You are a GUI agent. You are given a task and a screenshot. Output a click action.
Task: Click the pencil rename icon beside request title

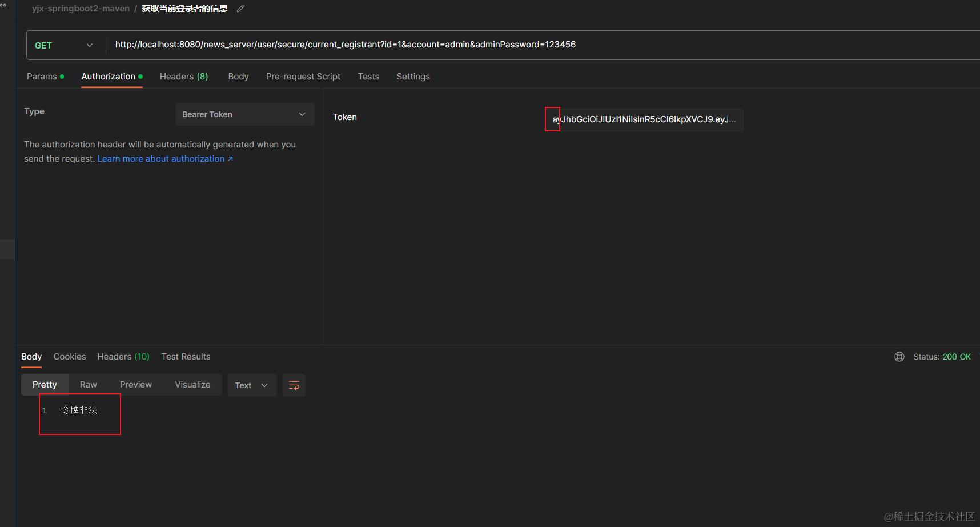pyautogui.click(x=240, y=9)
